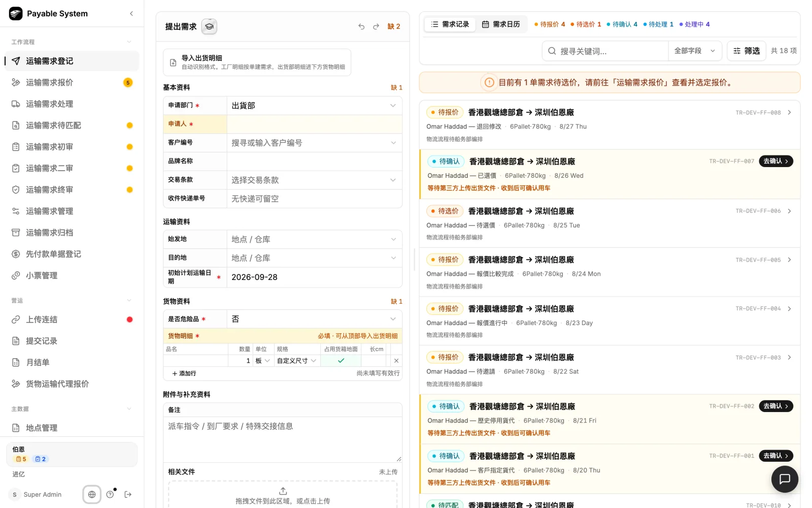Click the 备注 textarea
812x508 pixels.
click(x=283, y=439)
